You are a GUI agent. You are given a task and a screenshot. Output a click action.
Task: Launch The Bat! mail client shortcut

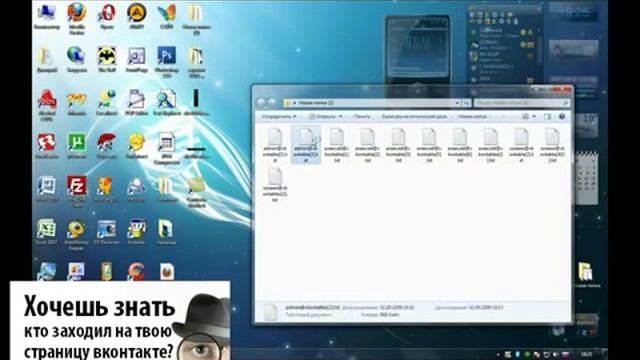[x=107, y=60]
